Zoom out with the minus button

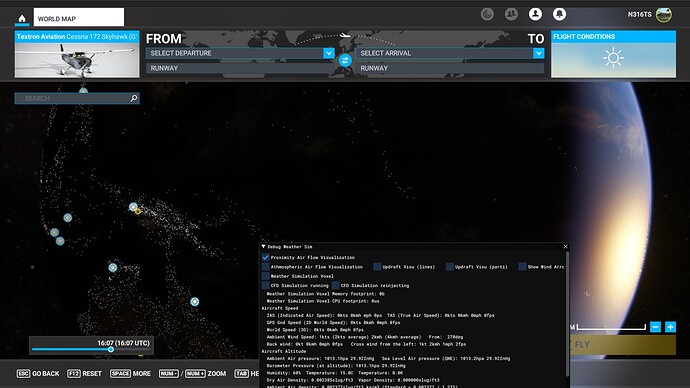point(655,327)
